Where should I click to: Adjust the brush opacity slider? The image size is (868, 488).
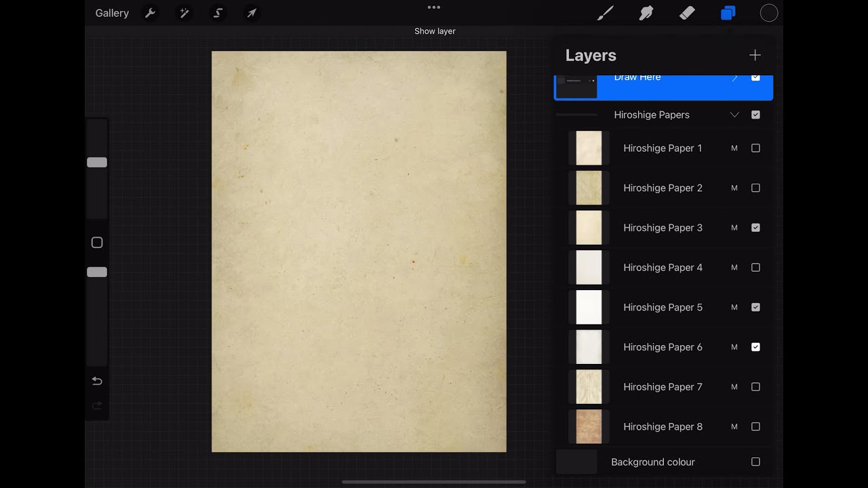pos(97,272)
